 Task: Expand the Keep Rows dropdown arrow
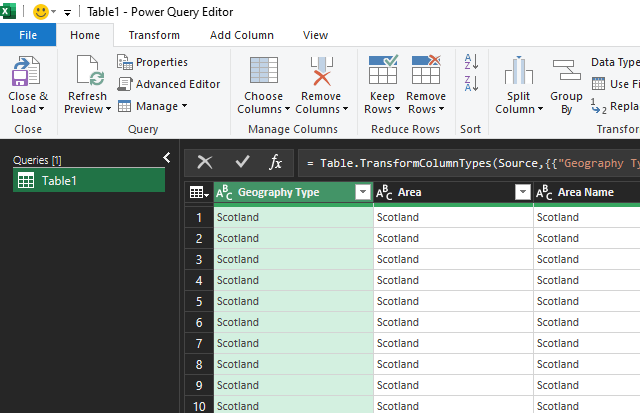point(397,109)
